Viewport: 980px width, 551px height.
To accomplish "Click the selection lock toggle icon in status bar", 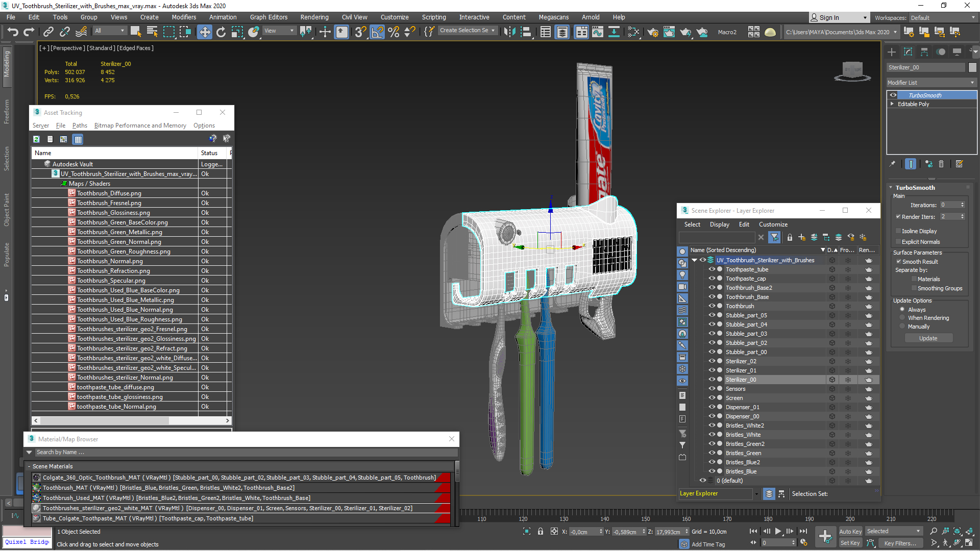I will tap(541, 532).
